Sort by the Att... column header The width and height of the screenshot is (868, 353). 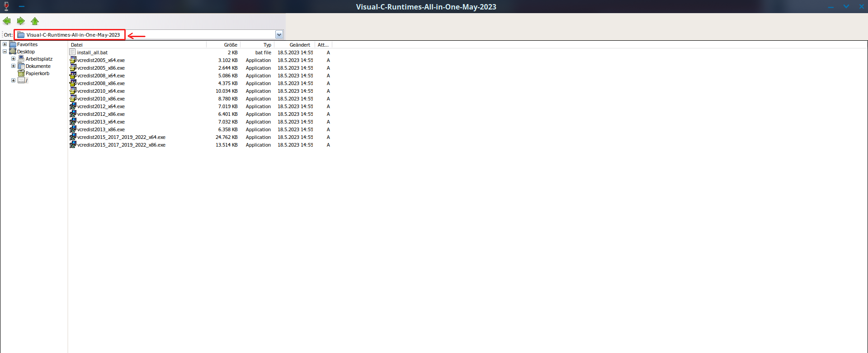click(324, 45)
